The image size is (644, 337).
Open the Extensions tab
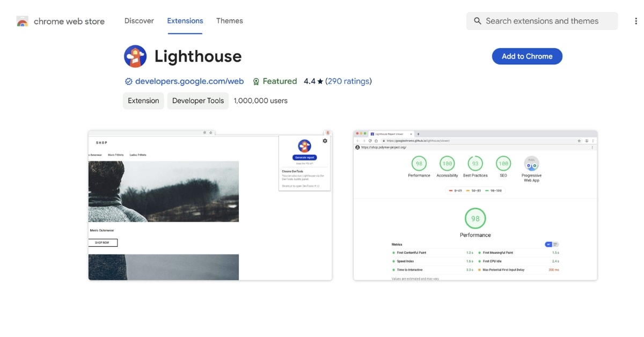point(185,21)
